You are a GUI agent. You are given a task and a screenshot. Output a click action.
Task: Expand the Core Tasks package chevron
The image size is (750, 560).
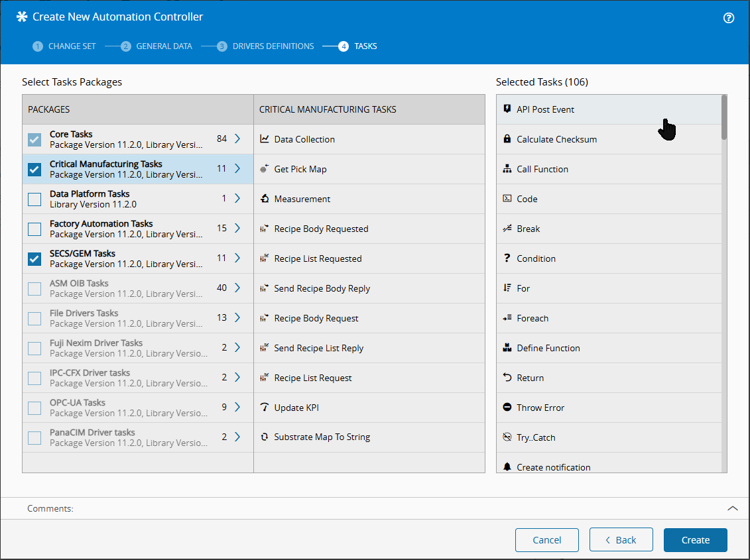(237, 139)
